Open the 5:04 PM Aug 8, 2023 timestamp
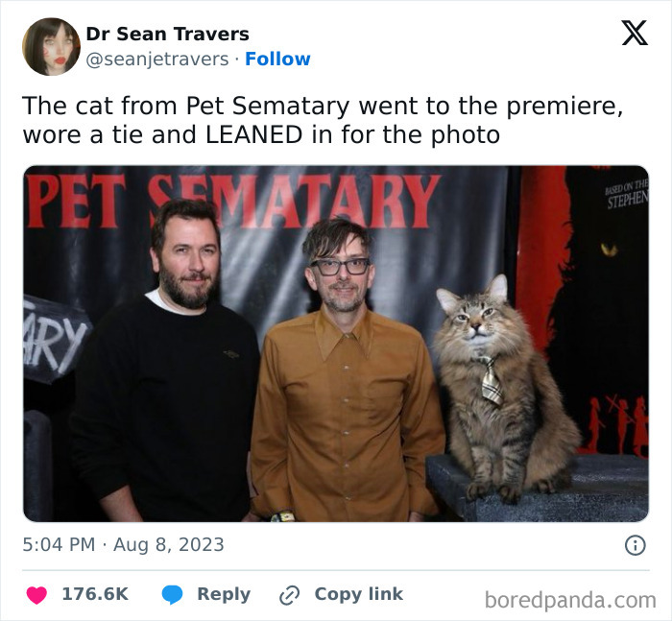This screenshot has height=621, width=672. 123,545
